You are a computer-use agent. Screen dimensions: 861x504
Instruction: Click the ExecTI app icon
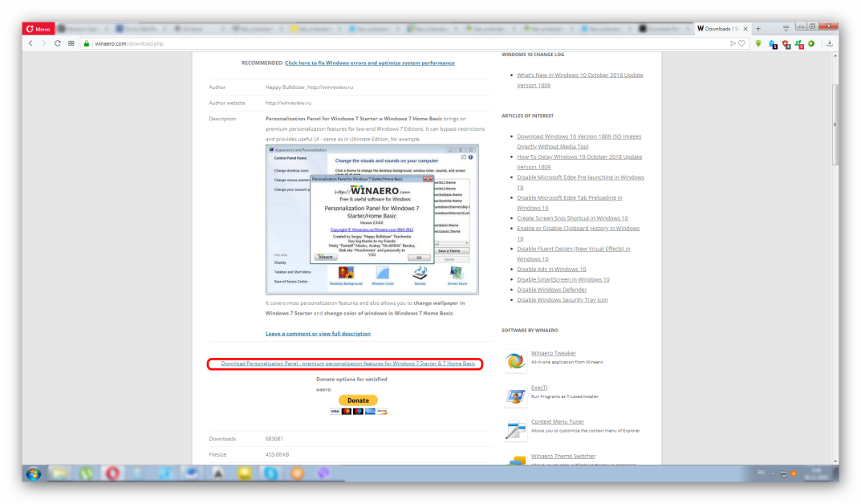[x=515, y=396]
